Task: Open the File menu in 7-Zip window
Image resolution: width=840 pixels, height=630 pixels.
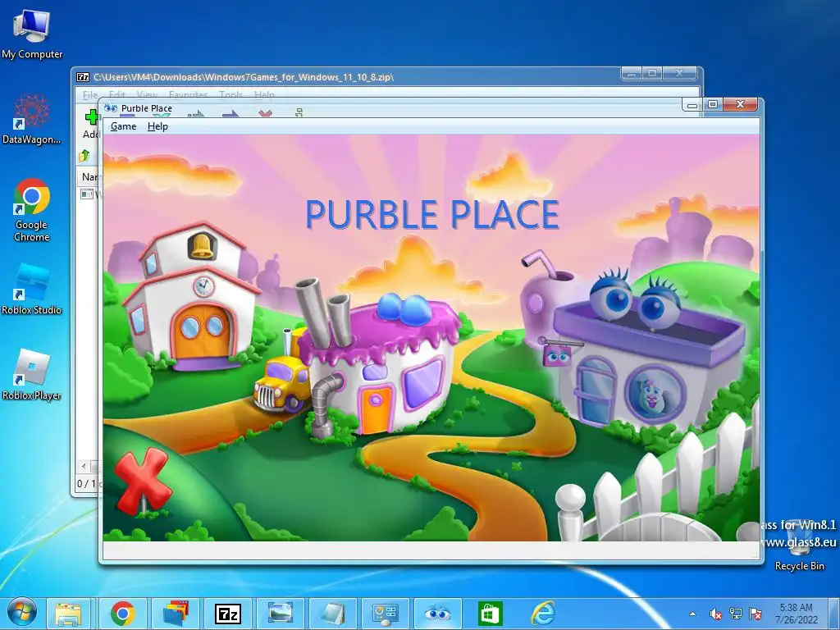Action: 90,95
